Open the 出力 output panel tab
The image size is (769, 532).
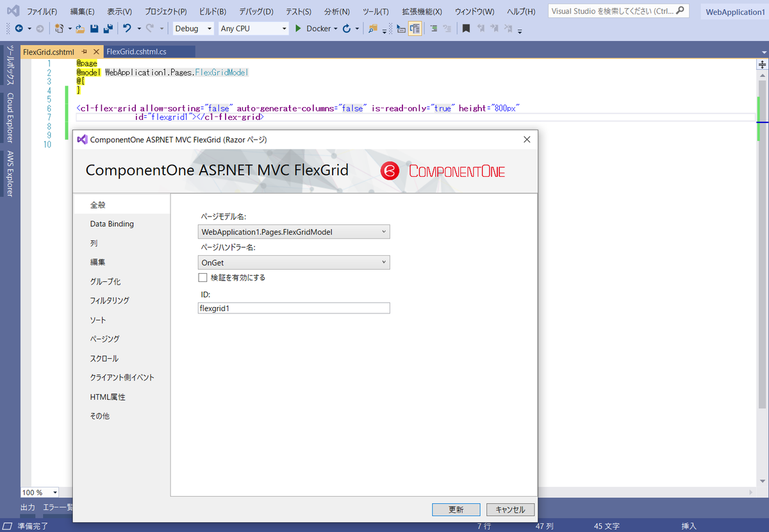[28, 508]
